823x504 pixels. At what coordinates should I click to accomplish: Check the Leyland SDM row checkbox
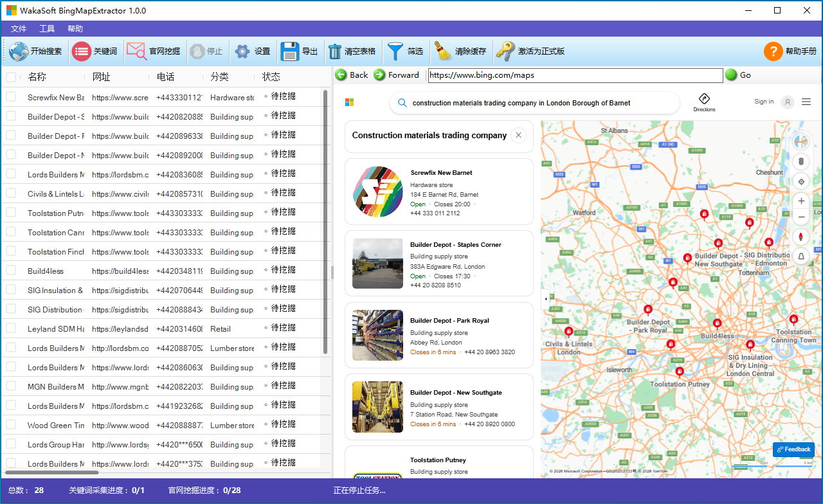click(11, 328)
